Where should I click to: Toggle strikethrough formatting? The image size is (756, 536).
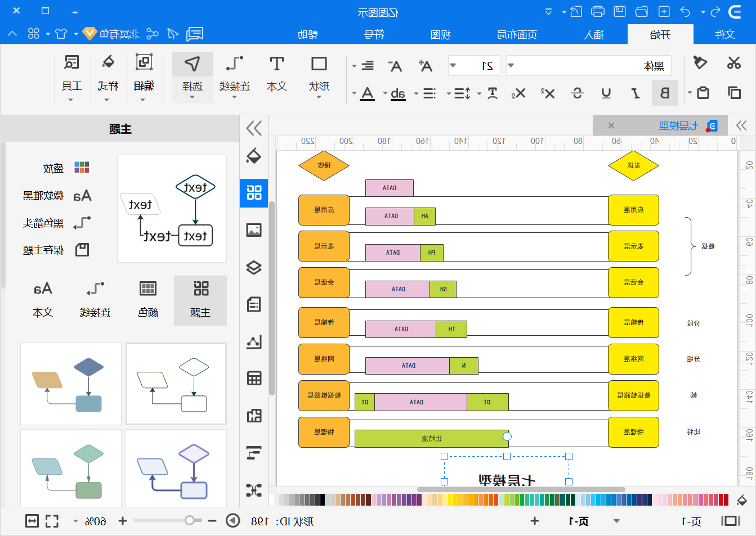(x=577, y=93)
